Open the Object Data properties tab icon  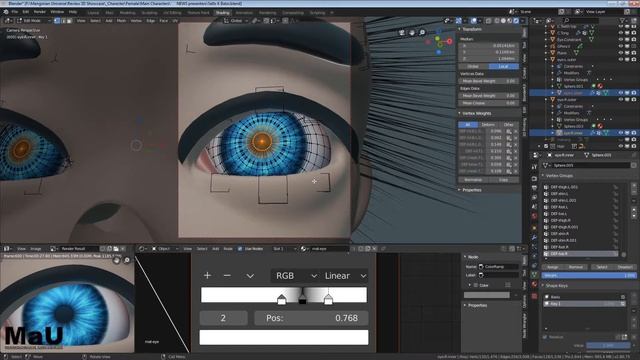pyautogui.click(x=534, y=275)
